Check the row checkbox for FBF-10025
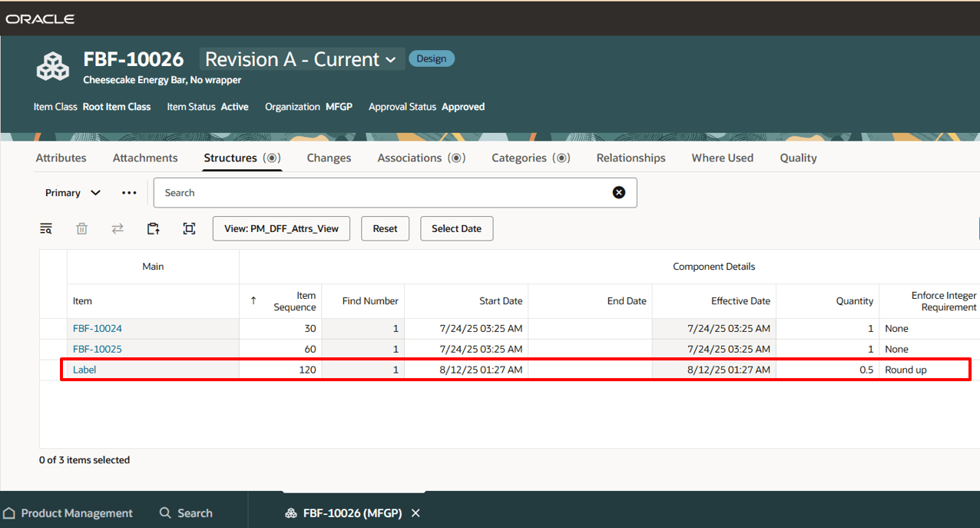The width and height of the screenshot is (980, 528). point(51,349)
